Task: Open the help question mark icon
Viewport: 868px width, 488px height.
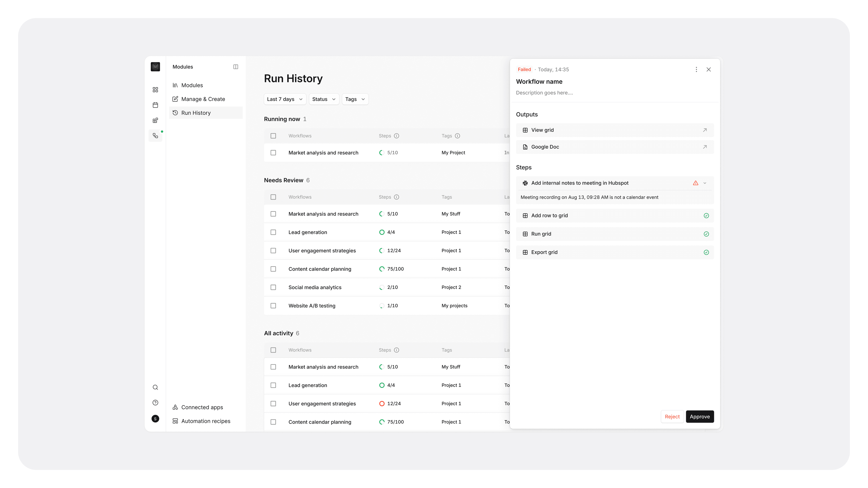Action: [155, 402]
